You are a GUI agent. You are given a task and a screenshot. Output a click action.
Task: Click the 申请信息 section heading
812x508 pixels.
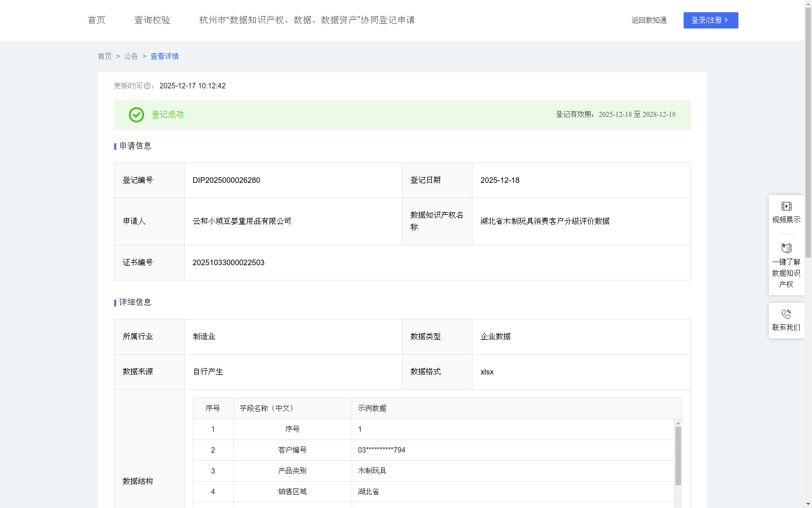coord(135,146)
